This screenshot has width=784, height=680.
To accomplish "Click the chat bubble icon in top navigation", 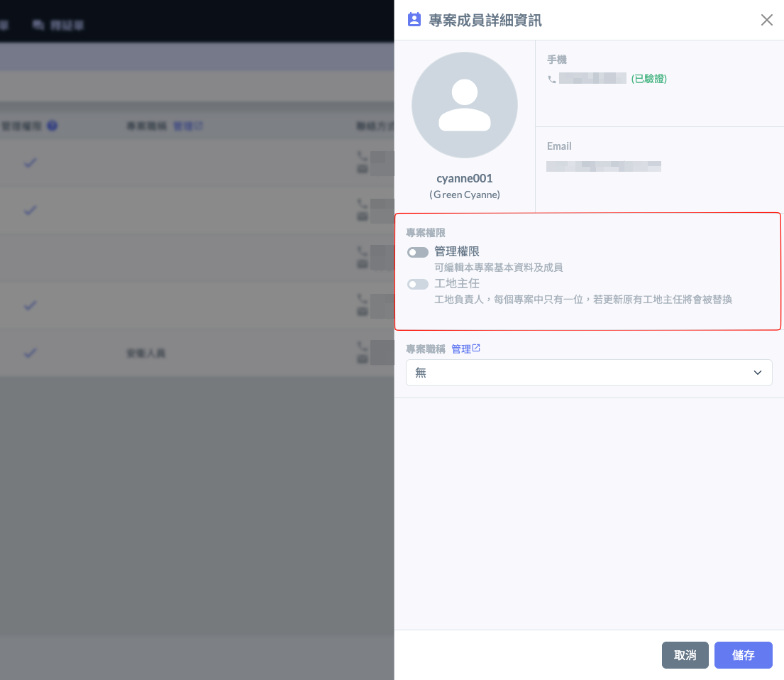I will point(38,25).
